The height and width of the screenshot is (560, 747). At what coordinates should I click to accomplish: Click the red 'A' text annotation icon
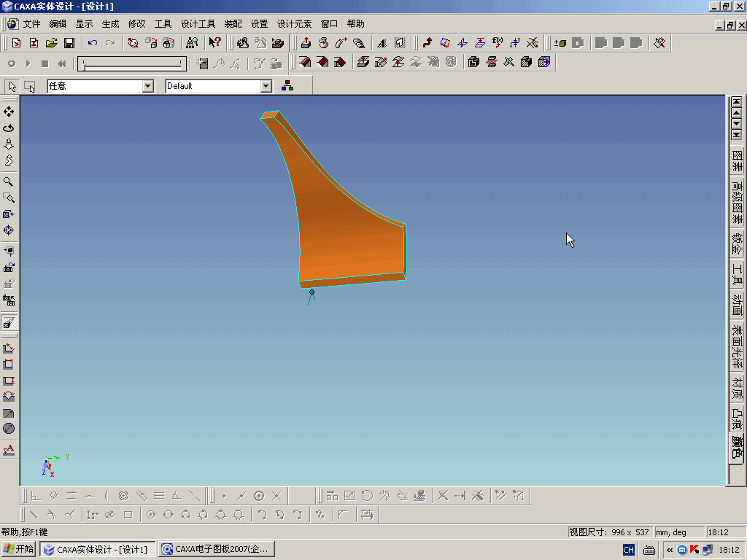tap(9, 449)
